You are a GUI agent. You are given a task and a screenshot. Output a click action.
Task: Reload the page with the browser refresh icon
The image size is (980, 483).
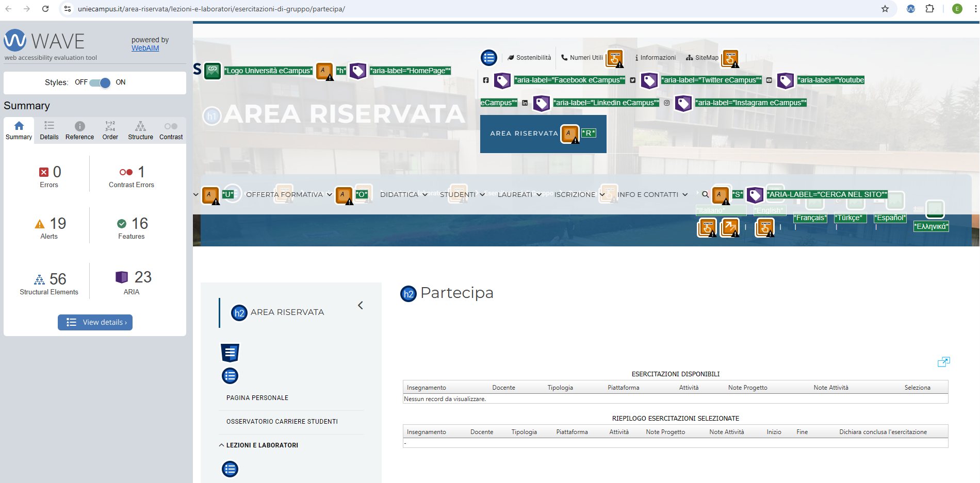[45, 9]
